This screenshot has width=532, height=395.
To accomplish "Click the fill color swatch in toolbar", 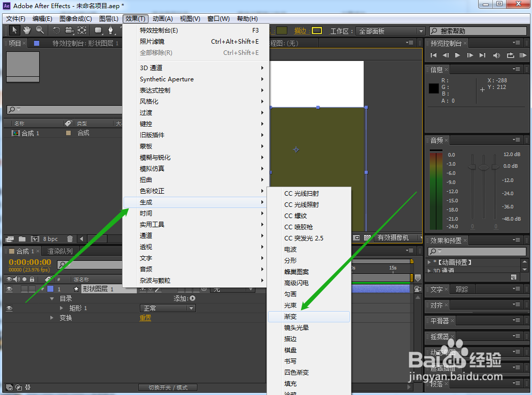I will (282, 31).
